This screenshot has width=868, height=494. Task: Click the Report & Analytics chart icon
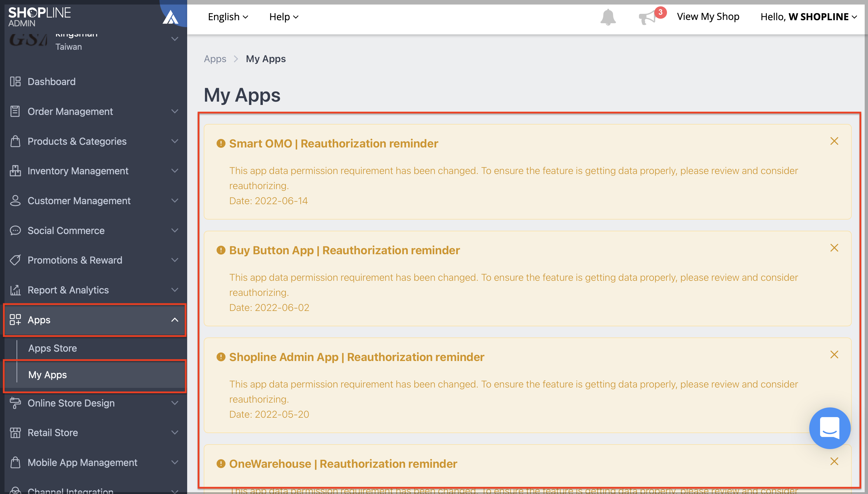point(15,290)
